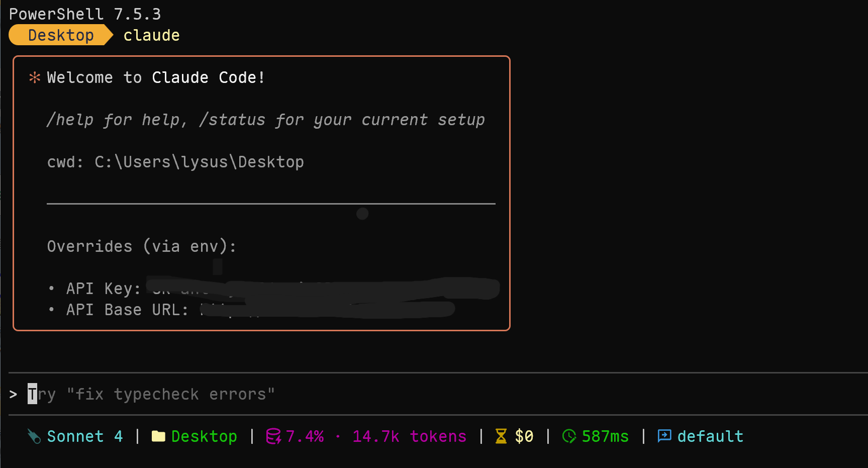Image resolution: width=868 pixels, height=468 pixels.
Task: Click the orange Claude asterisk logo
Action: 35,77
